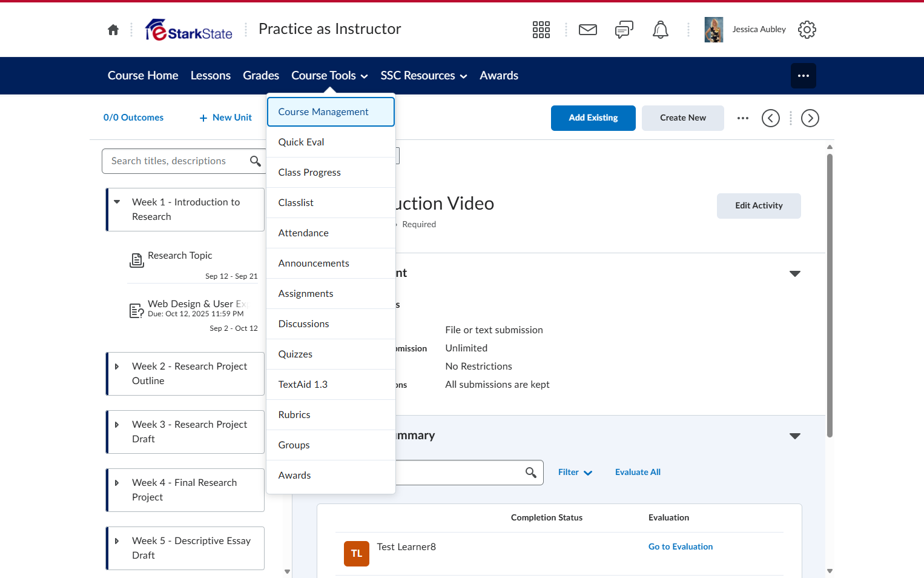Click the Add Existing button
This screenshot has width=924, height=578.
pyautogui.click(x=593, y=118)
